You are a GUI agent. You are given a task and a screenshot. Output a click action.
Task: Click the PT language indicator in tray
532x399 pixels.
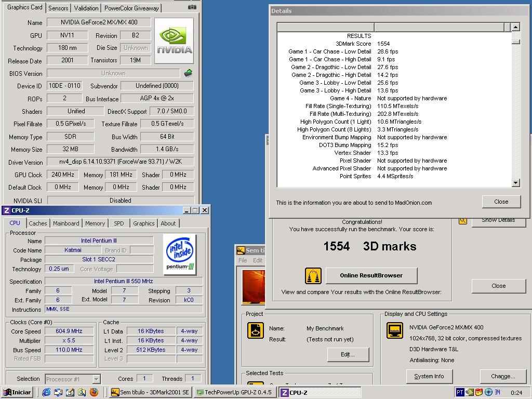click(460, 392)
